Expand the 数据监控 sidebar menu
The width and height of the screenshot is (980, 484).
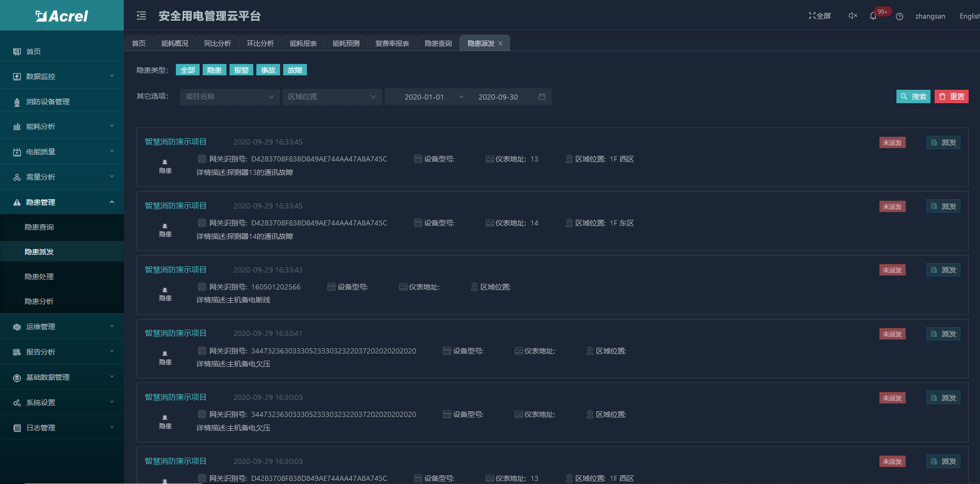(x=62, y=76)
